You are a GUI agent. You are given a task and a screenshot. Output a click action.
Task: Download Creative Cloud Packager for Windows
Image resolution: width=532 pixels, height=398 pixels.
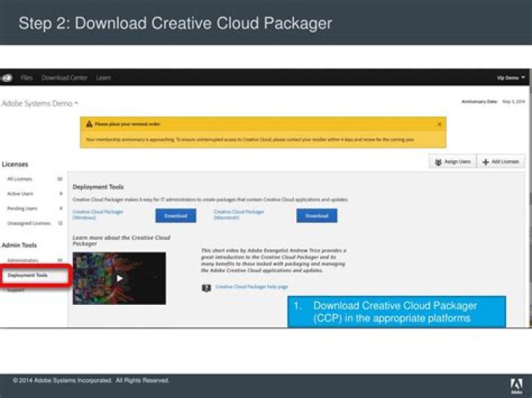[x=176, y=216]
